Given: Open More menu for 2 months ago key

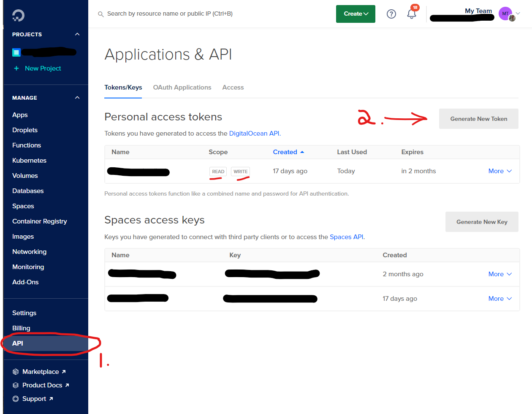Looking at the screenshot, I should [500, 274].
